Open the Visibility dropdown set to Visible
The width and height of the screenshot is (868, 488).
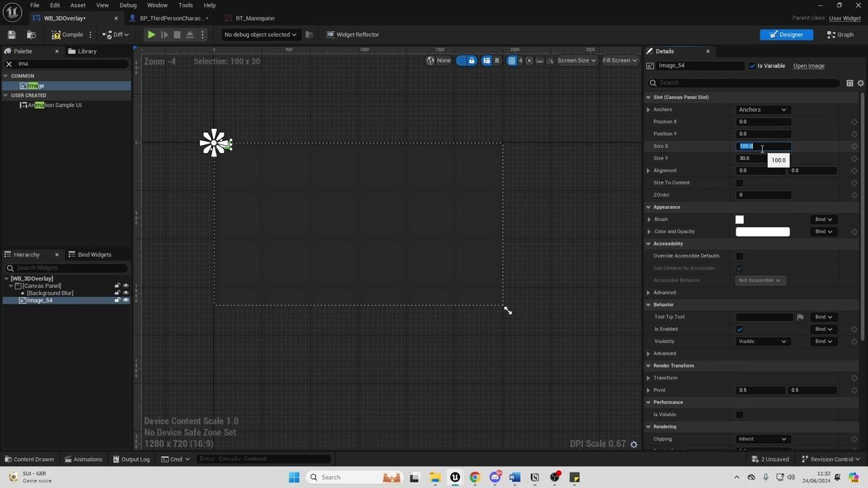(763, 341)
